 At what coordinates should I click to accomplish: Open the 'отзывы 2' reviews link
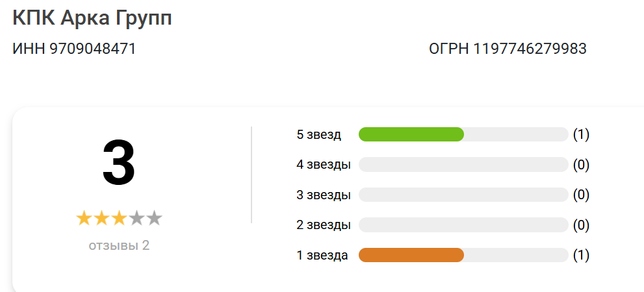[x=119, y=245]
